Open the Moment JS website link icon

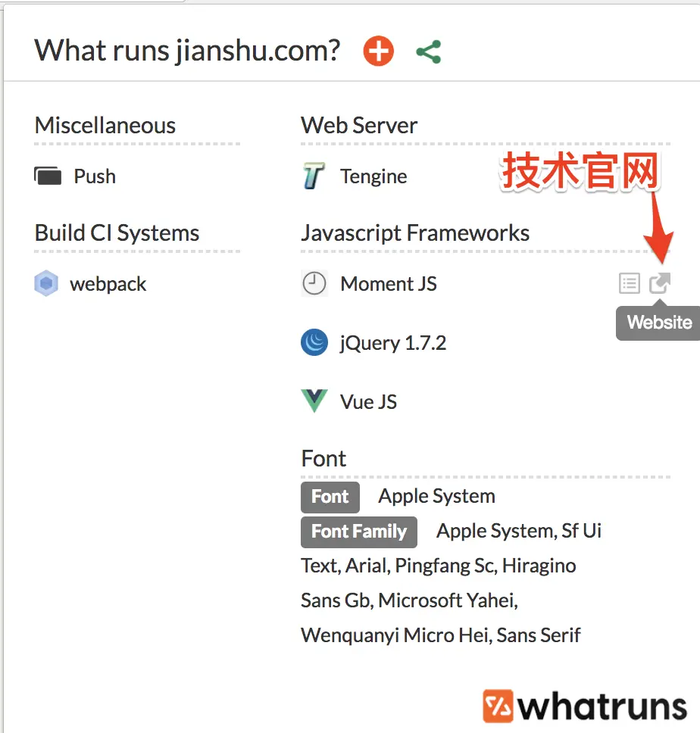(659, 283)
